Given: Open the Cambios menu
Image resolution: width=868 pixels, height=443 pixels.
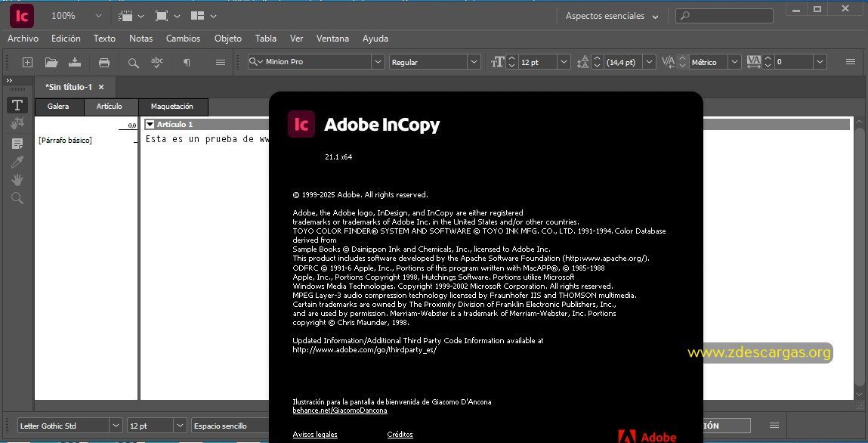Looking at the screenshot, I should pyautogui.click(x=184, y=39).
